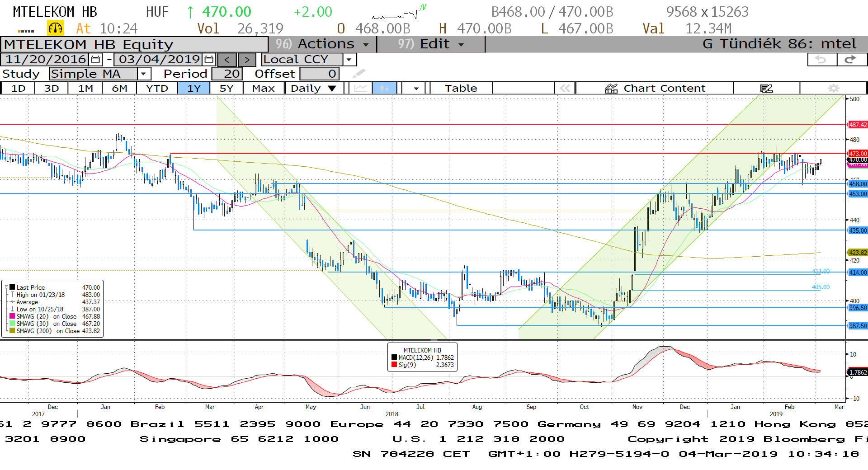Click the 387.50 blue price level label

(x=857, y=326)
